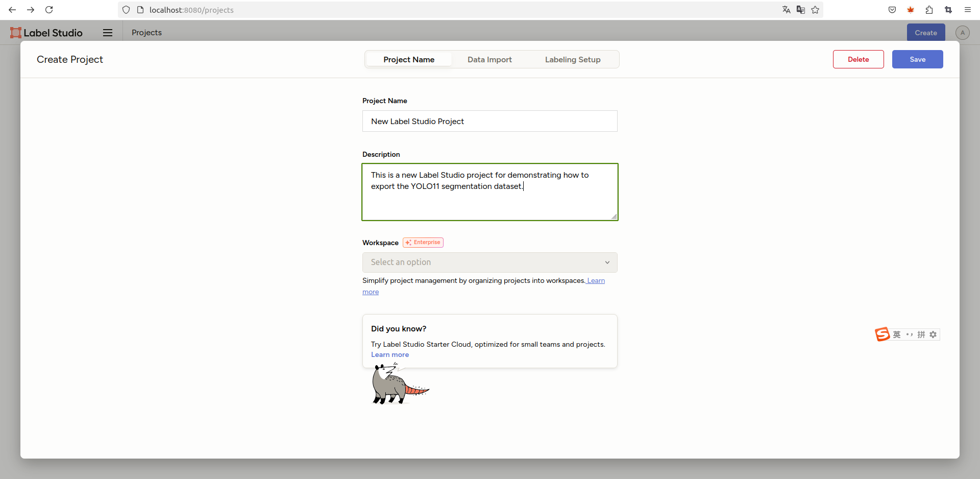Click the translate page icon in address bar
980x479 pixels.
(x=786, y=10)
